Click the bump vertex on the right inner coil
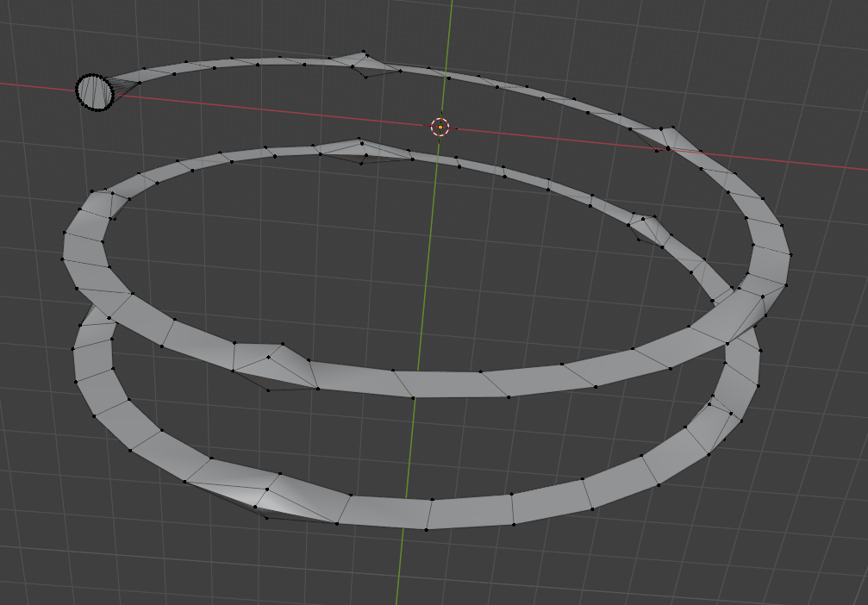The width and height of the screenshot is (868, 605). (x=655, y=218)
